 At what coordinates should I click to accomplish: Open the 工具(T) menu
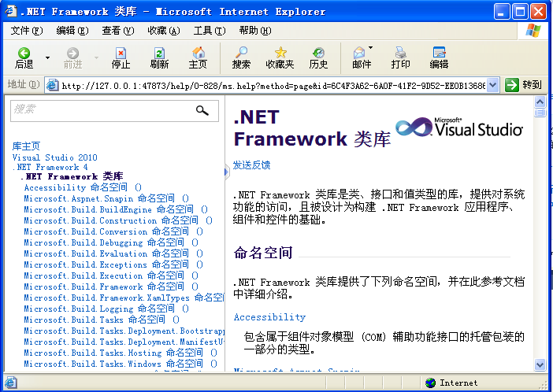(210, 31)
